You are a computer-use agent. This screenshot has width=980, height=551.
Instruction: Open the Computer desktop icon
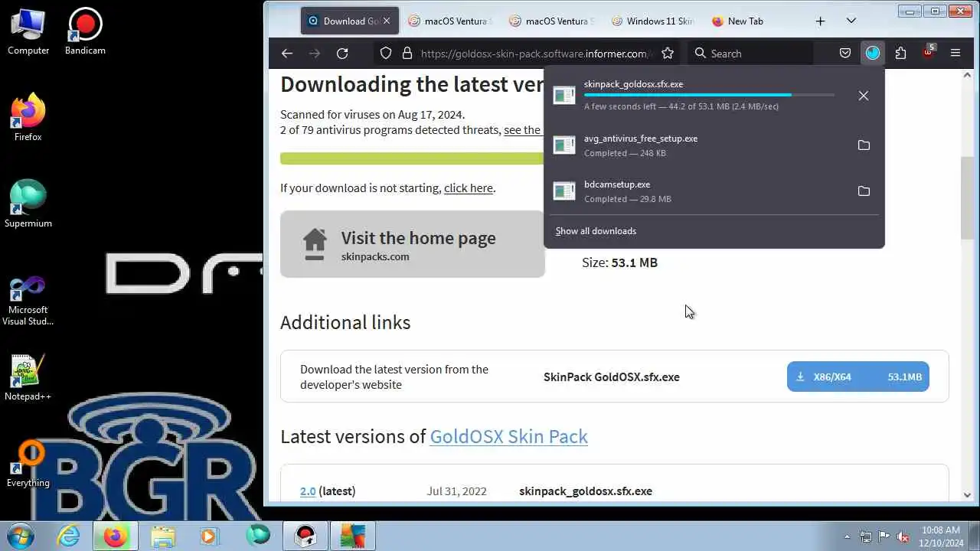tap(28, 31)
